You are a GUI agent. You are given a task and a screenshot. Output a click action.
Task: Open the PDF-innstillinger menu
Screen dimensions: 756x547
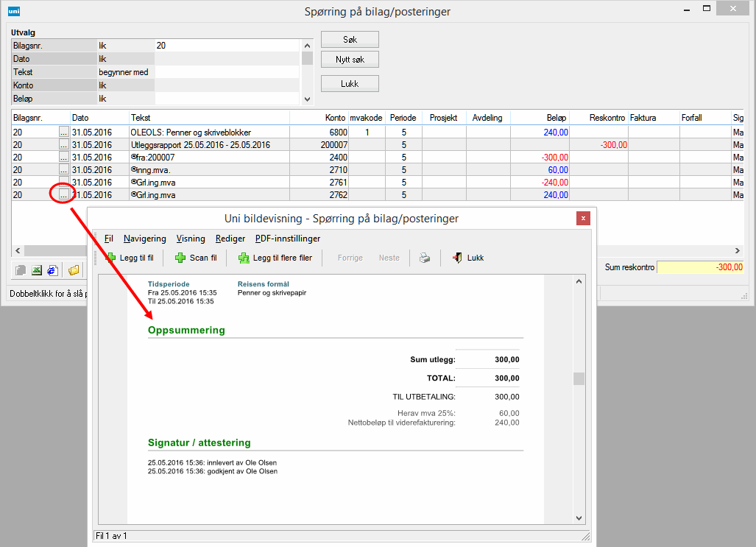[x=287, y=239]
